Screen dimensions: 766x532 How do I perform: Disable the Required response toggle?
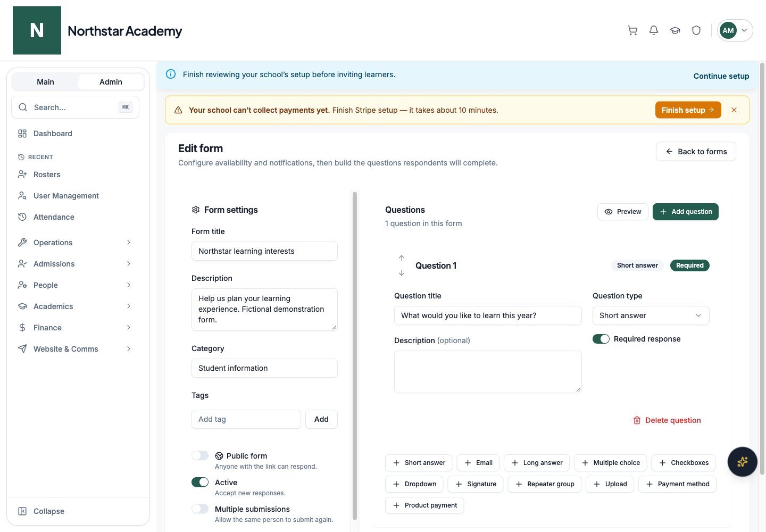point(601,339)
